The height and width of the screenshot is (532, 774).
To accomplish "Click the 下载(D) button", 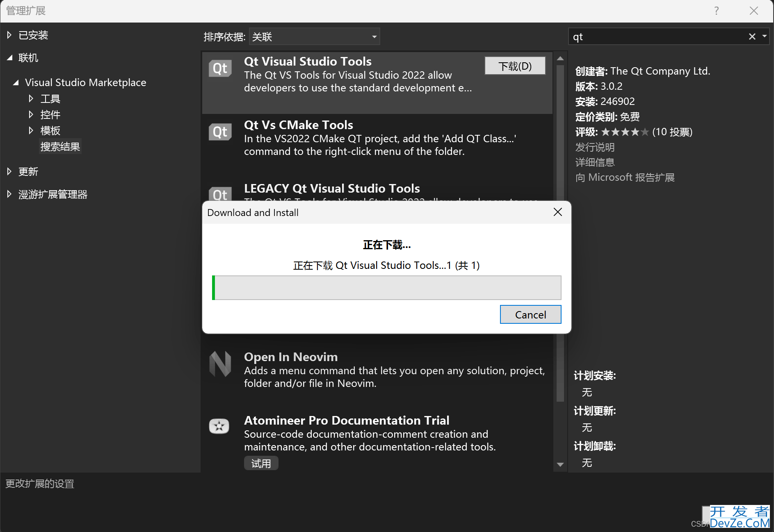I will 515,66.
